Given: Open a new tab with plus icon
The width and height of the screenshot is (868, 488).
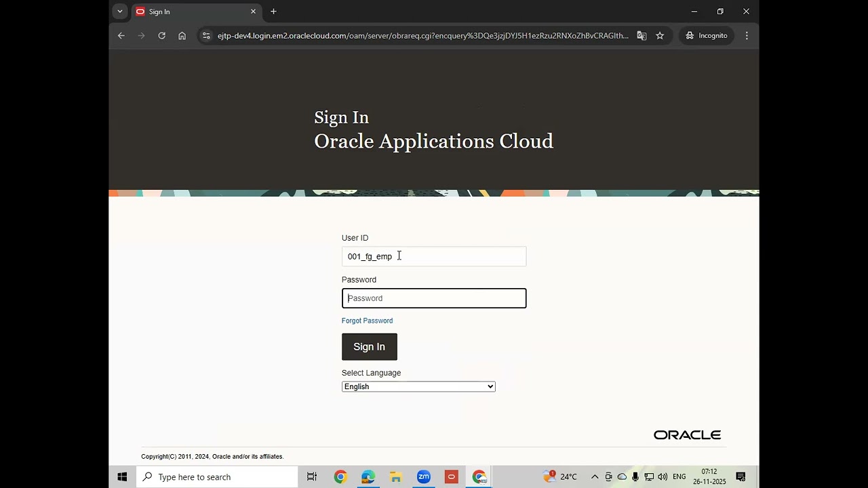Looking at the screenshot, I should click(x=273, y=12).
